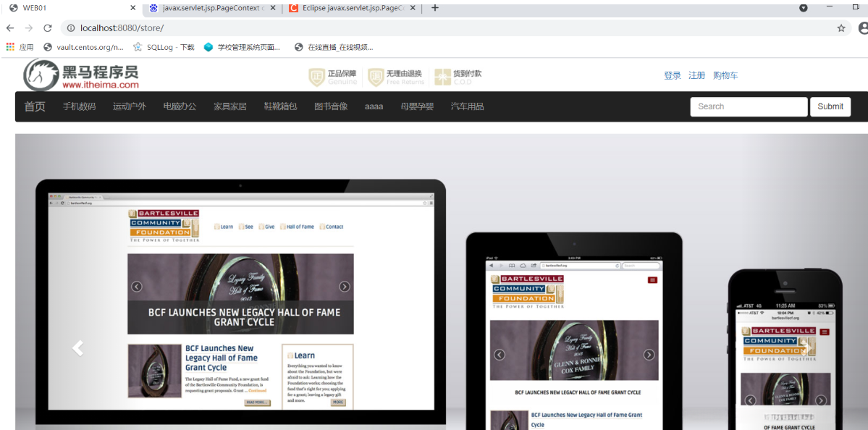
Task: Switch to the javax.servlet.jsp.PageContext Baidu tab
Action: click(213, 8)
